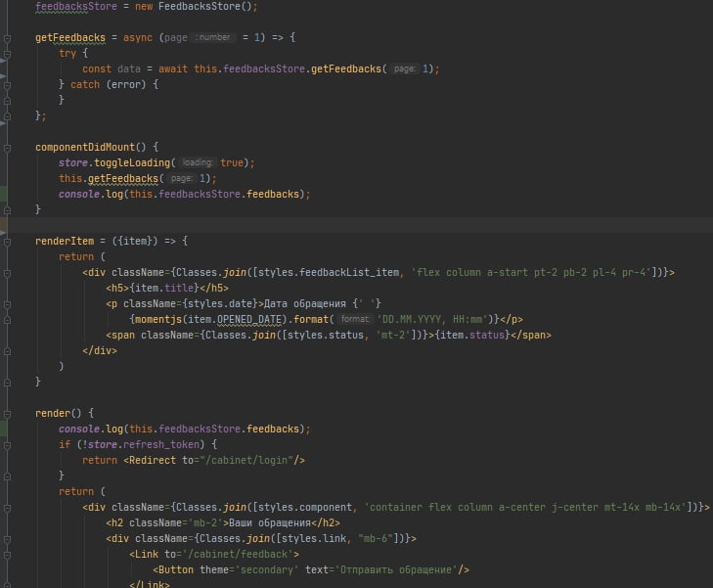Click 'item.title' inside the h5 tag
Screen dimensions: 713x588
pyautogui.click(x=163, y=288)
